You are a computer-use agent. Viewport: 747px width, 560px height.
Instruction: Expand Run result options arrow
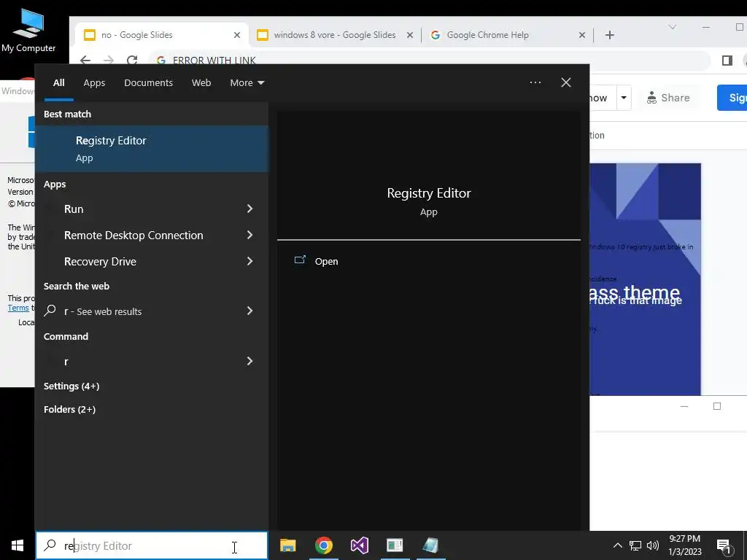(x=249, y=209)
